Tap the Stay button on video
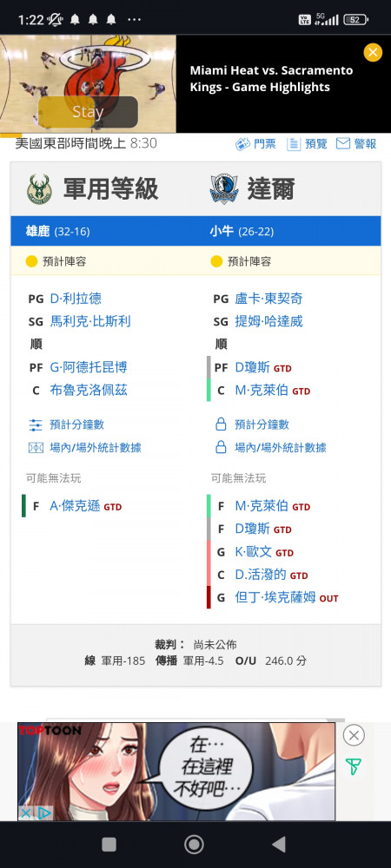Image resolution: width=391 pixels, height=868 pixels. point(88,112)
